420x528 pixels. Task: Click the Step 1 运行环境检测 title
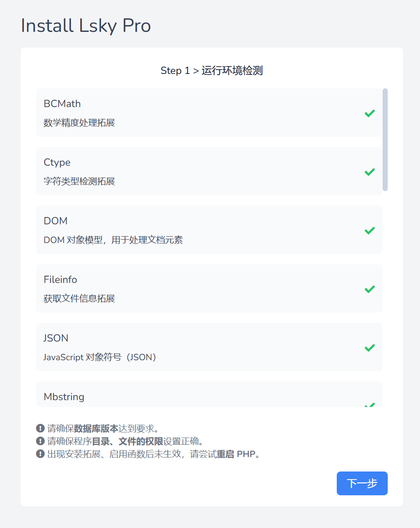click(211, 71)
